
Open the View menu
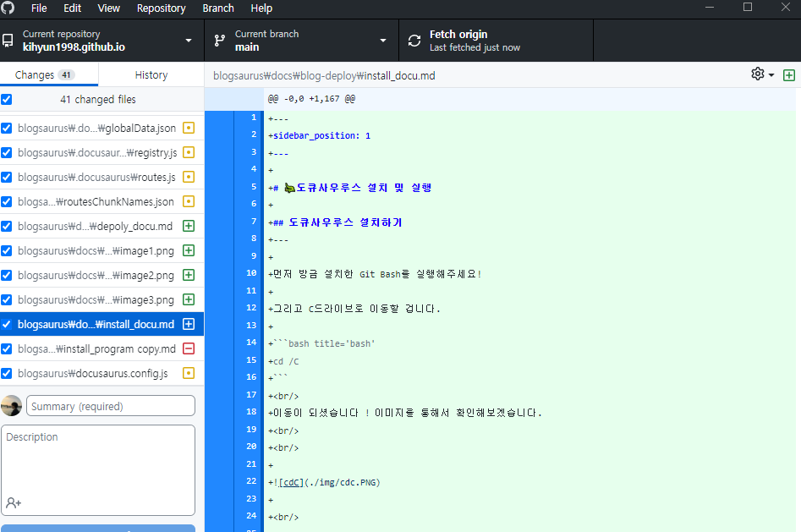pos(108,8)
